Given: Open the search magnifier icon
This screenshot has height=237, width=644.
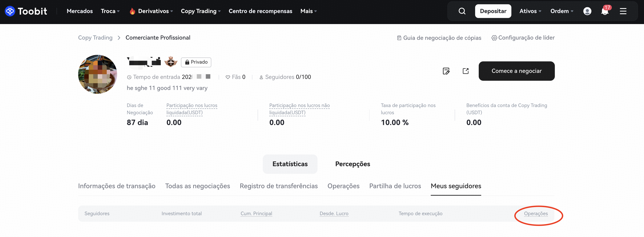Looking at the screenshot, I should 462,11.
